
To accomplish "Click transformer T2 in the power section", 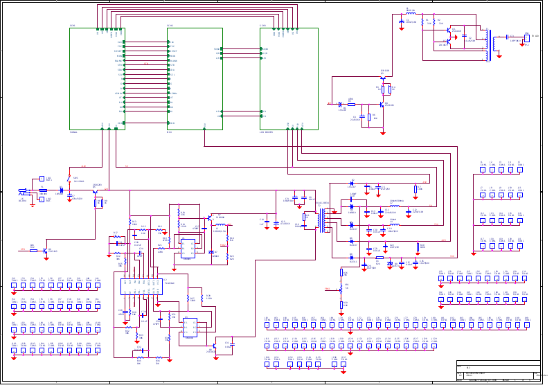I will click(x=319, y=219).
